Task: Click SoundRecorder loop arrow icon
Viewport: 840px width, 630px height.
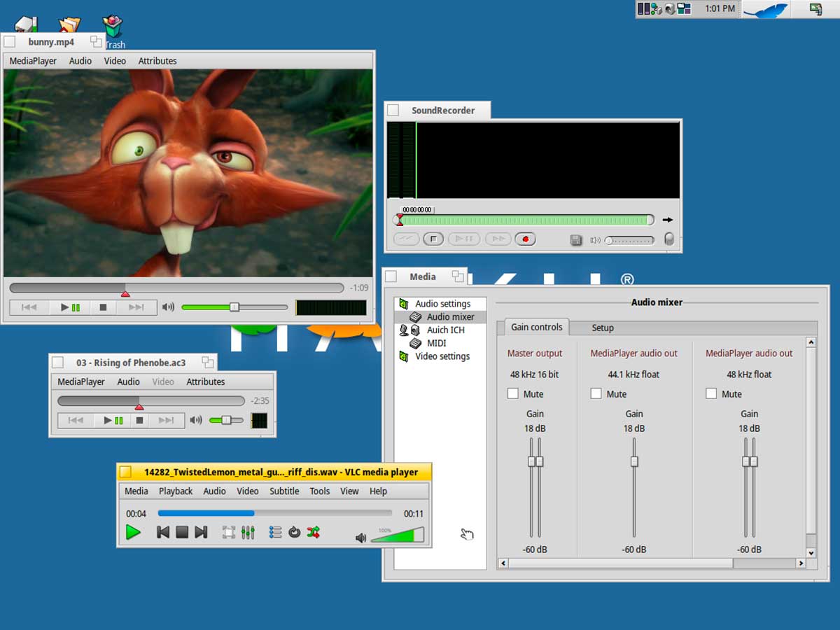Action: point(668,220)
